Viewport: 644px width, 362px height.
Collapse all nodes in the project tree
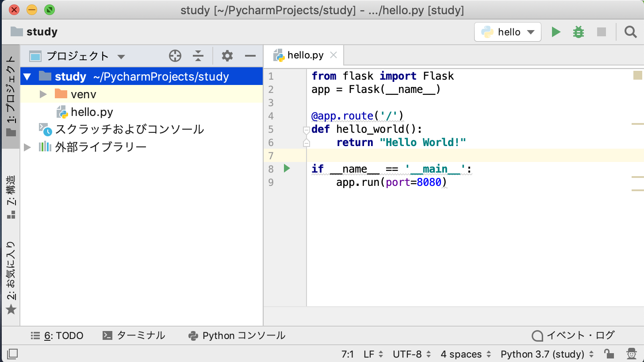[x=198, y=56]
